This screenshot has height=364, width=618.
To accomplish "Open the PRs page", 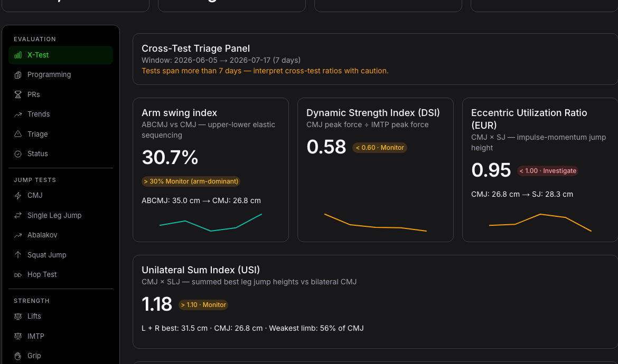I will click(x=61, y=94).
